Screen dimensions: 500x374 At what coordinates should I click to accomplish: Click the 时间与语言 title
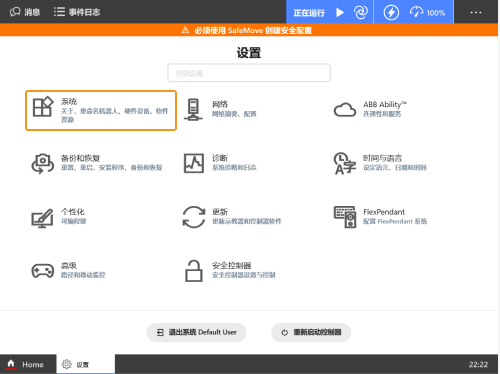pyautogui.click(x=382, y=158)
